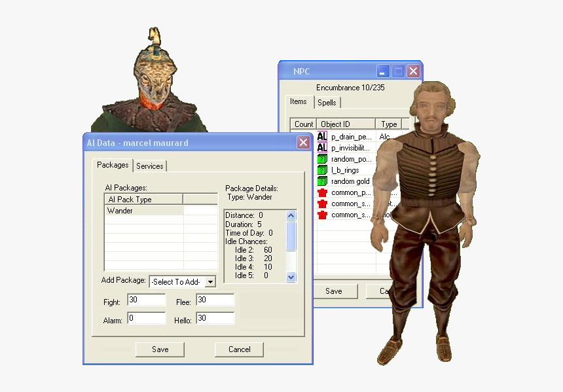Screen dimensions: 563x392
Task: Open the Add Package dropdown
Action: (x=210, y=282)
